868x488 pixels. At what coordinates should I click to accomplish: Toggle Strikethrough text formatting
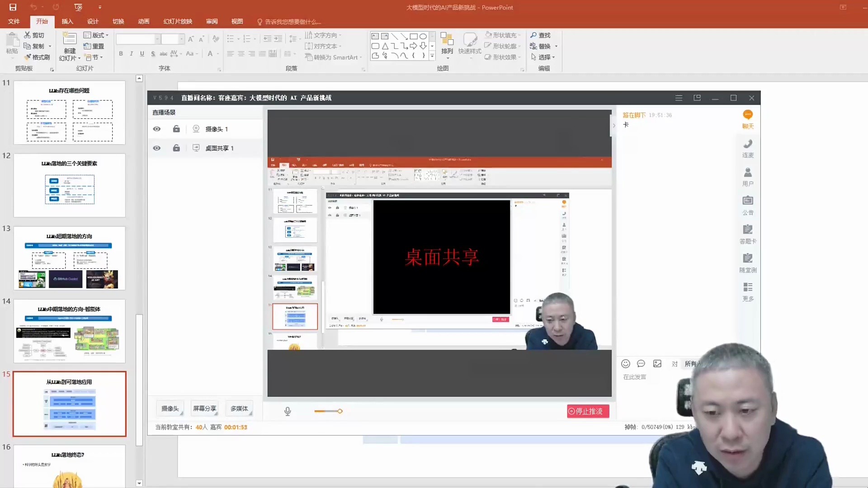[163, 53]
